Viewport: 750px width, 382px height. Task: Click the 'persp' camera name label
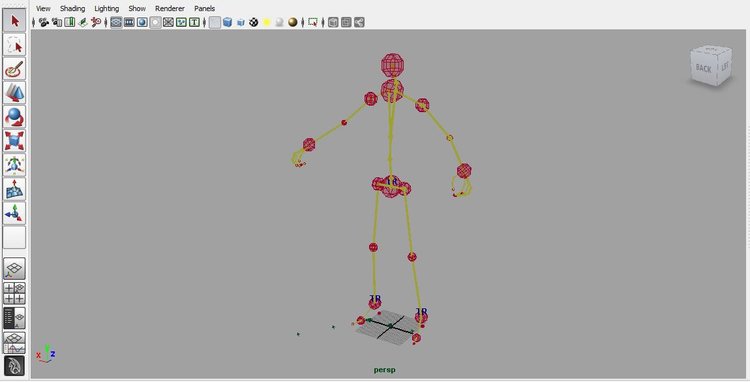click(x=385, y=370)
